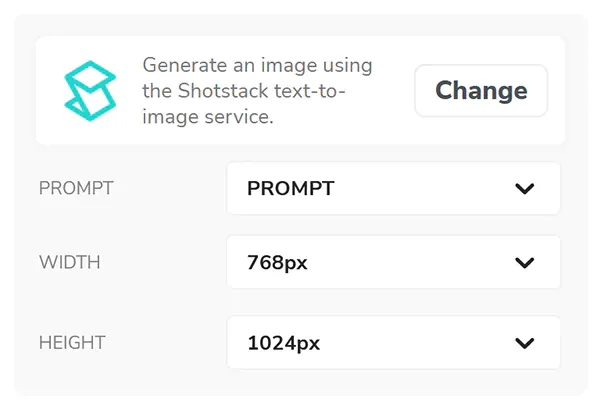Click the grey panel area below HEIGHT

click(300, 382)
